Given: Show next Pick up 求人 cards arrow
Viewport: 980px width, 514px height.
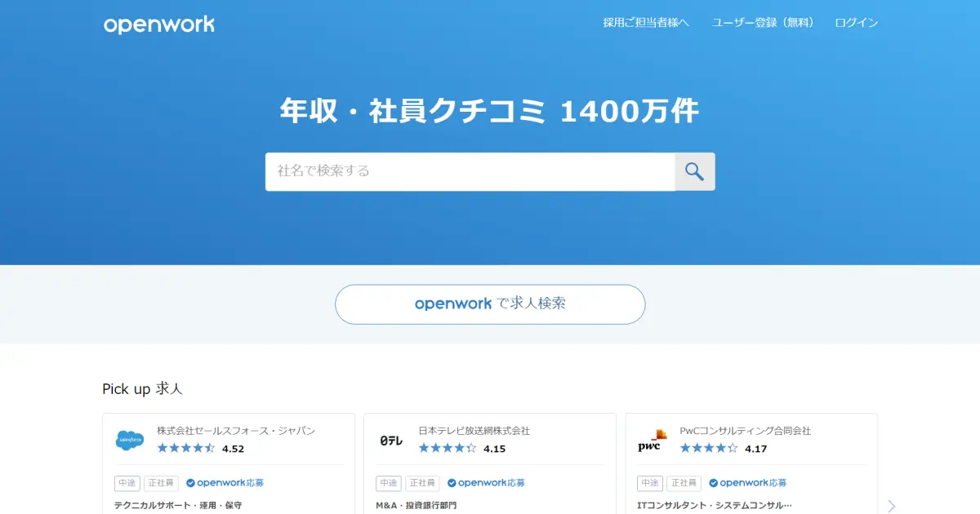Looking at the screenshot, I should (892, 506).
